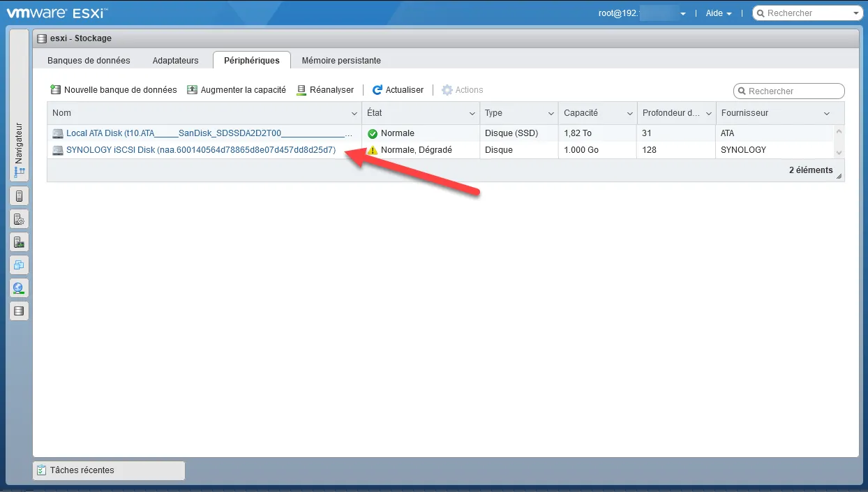Open the Monitor icon in navigator sidebar
868x492 pixels.
(19, 242)
